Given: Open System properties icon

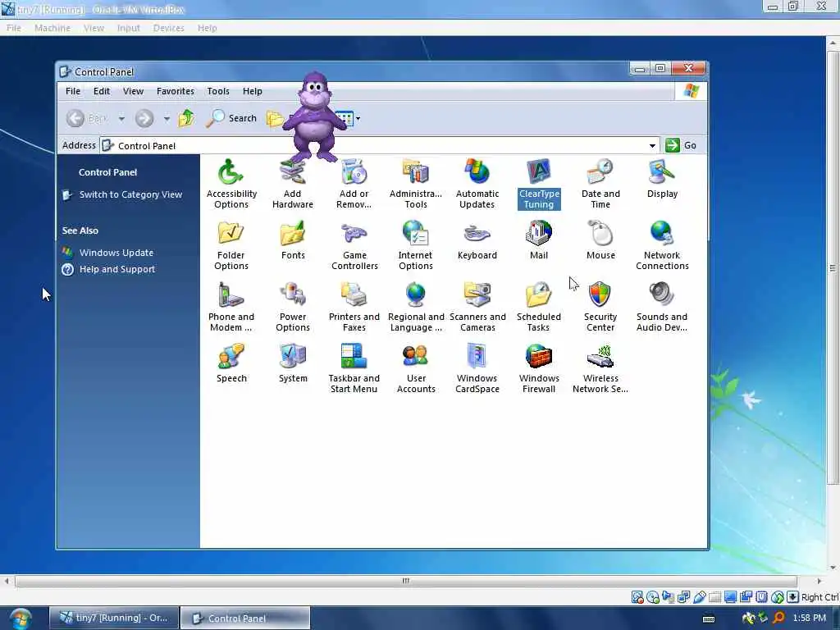Looking at the screenshot, I should pos(293,363).
